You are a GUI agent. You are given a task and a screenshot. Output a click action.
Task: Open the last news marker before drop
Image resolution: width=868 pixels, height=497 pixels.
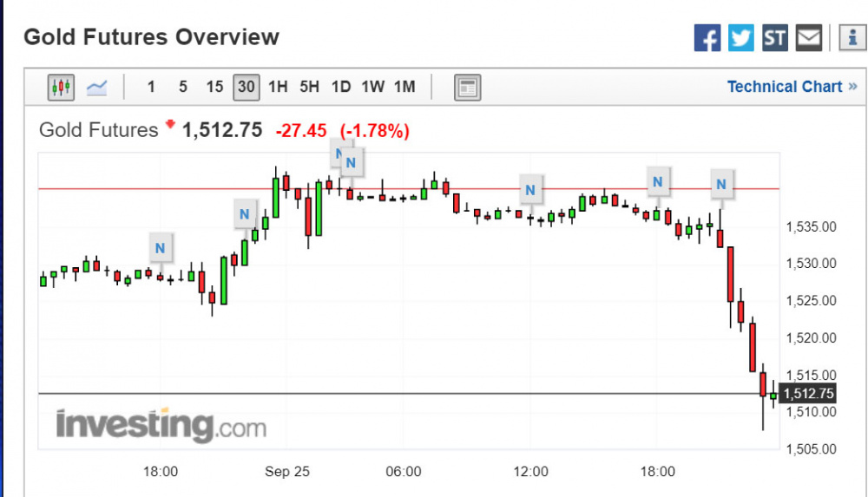721,184
